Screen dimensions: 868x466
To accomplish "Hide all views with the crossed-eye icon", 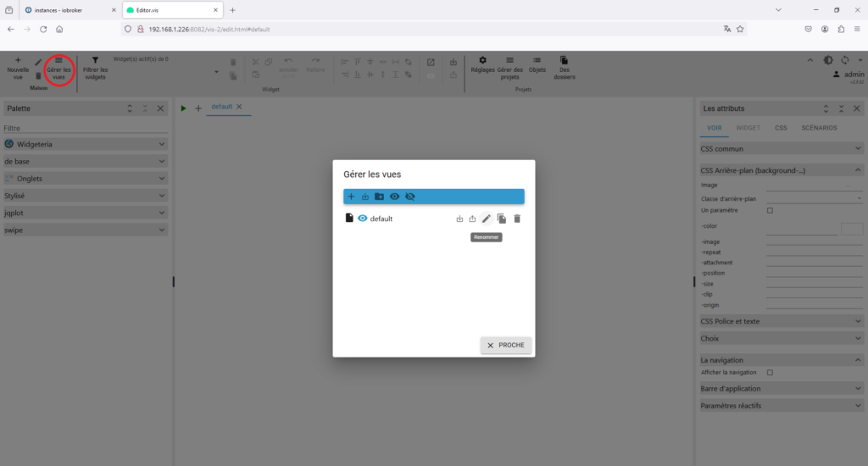I will (x=409, y=197).
